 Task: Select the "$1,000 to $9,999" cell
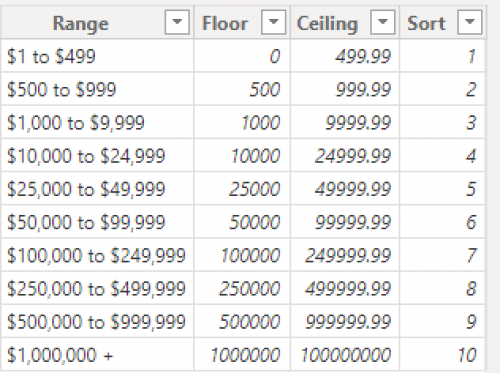pyautogui.click(x=97, y=122)
